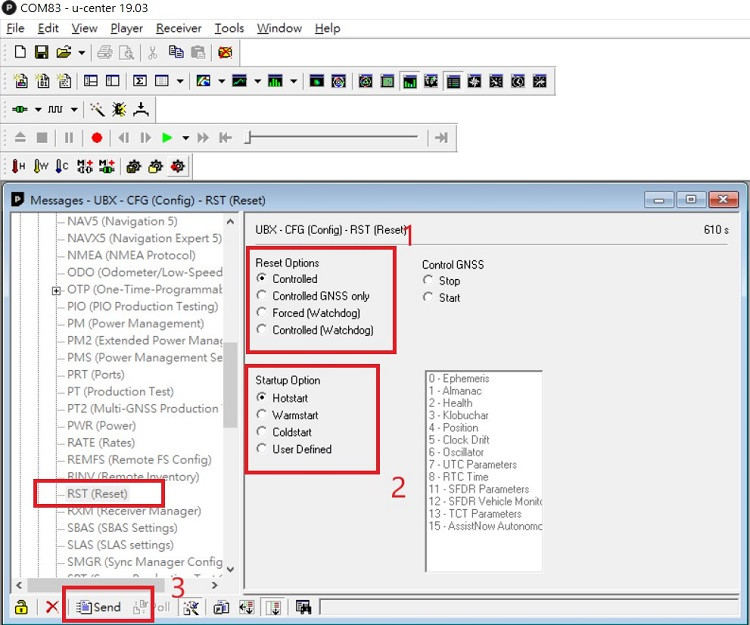
Task: Open the Receiver menu
Action: (x=179, y=28)
